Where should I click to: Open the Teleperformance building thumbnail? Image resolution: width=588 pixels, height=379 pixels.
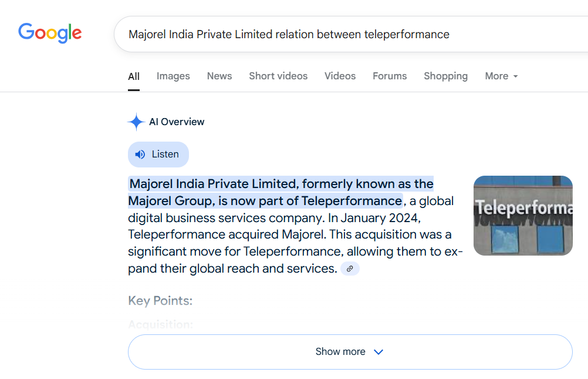click(523, 216)
